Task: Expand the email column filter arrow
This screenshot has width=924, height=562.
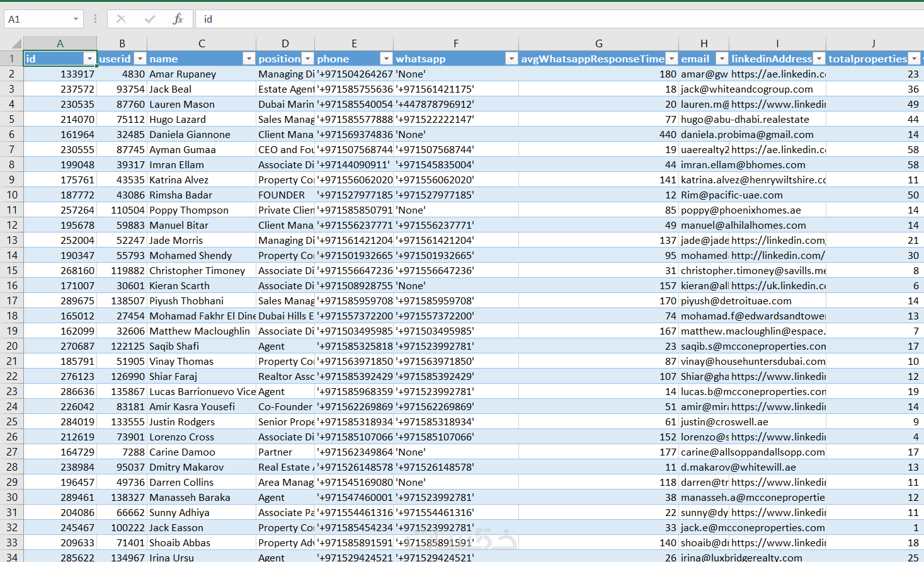Action: coord(722,59)
